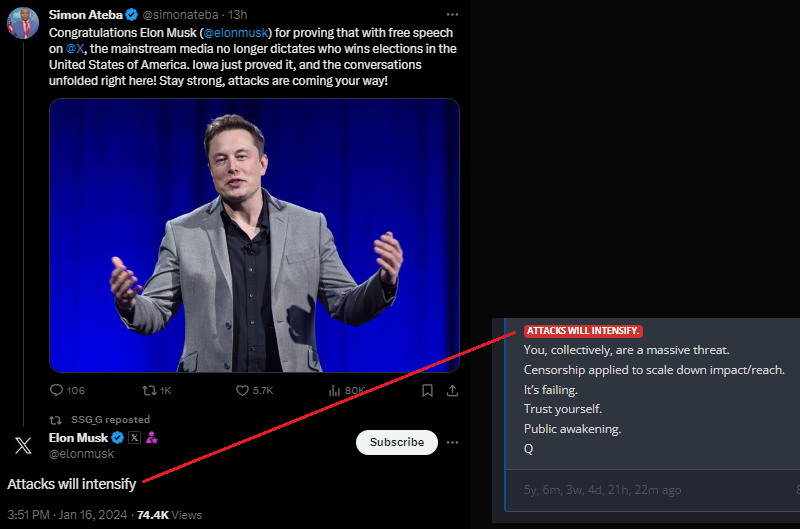Open Simon Ateba's profile picture
Screen dimensions: 800x529
pyautogui.click(x=23, y=22)
